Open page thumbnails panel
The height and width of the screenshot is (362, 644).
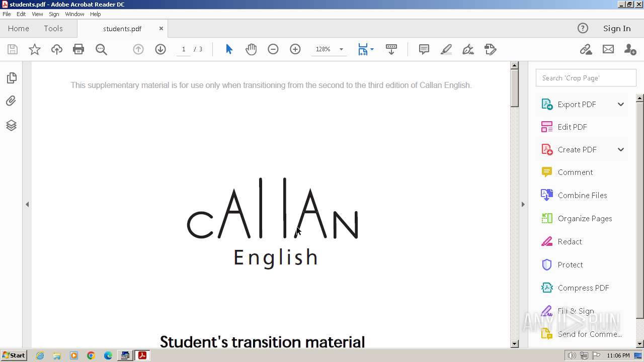[x=11, y=78]
